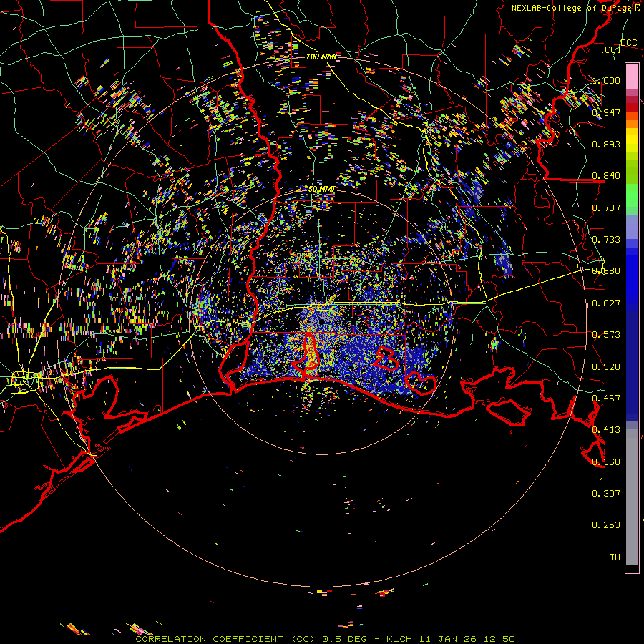Click the "0.5 DEG" elevation text in caption
The image size is (644, 644).
tap(344, 639)
